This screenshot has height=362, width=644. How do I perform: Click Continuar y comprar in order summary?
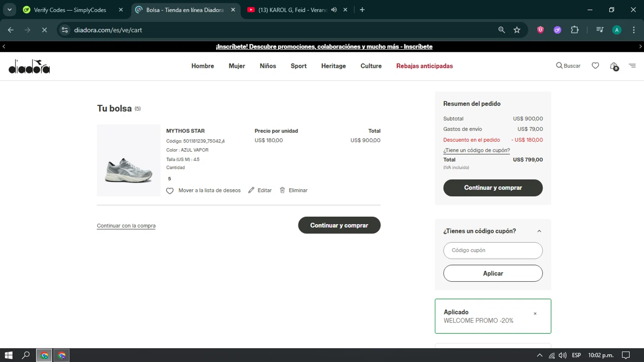tap(493, 188)
